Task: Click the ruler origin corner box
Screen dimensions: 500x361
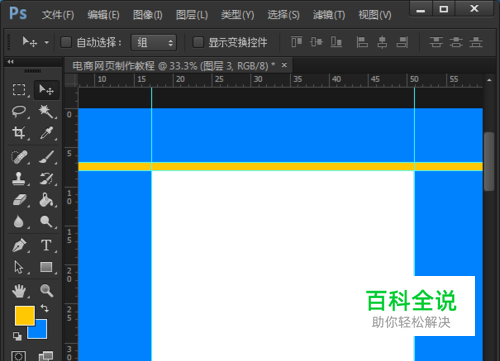Action: click(x=71, y=80)
